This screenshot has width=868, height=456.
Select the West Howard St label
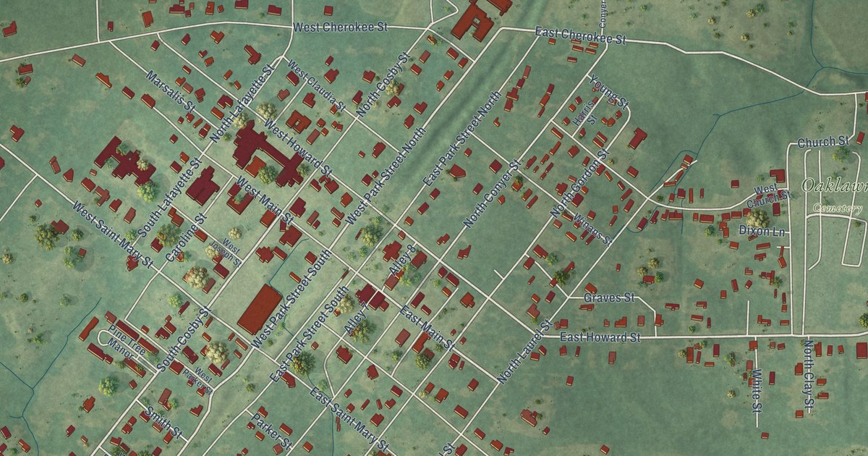point(298,148)
